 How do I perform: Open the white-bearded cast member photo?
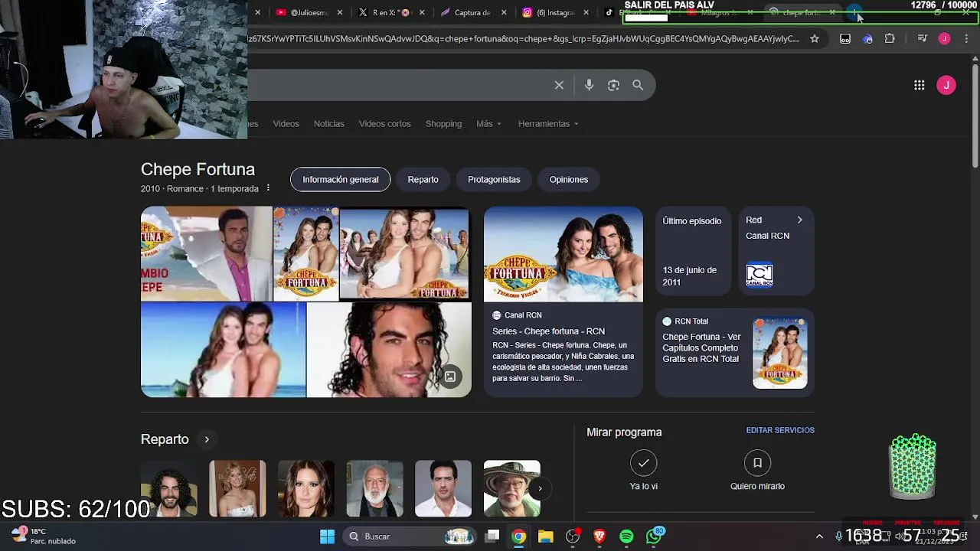tap(374, 488)
